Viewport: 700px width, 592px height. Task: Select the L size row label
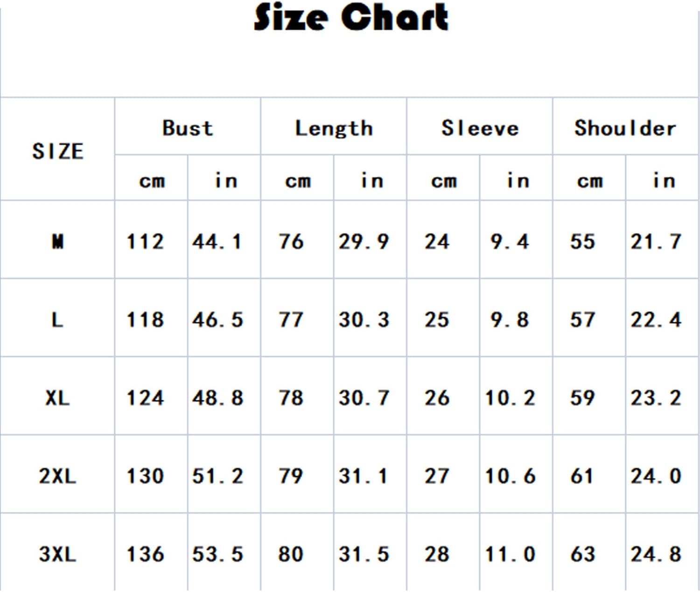coord(57,320)
